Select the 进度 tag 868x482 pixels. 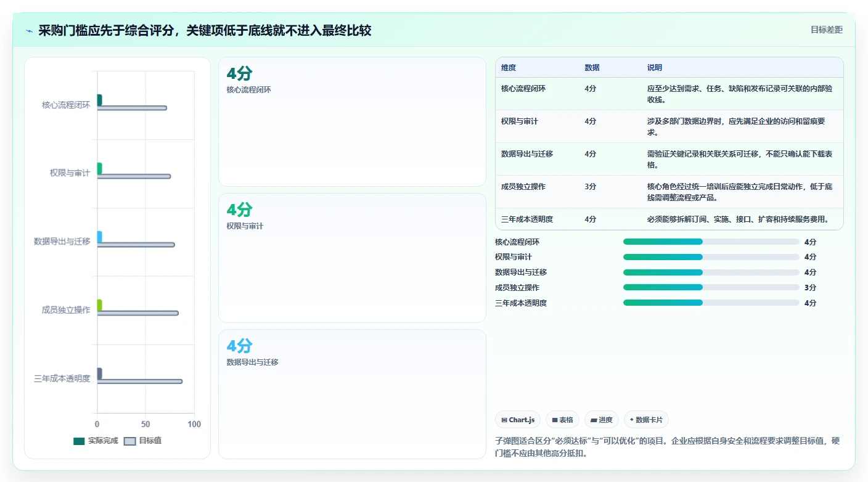(602, 420)
